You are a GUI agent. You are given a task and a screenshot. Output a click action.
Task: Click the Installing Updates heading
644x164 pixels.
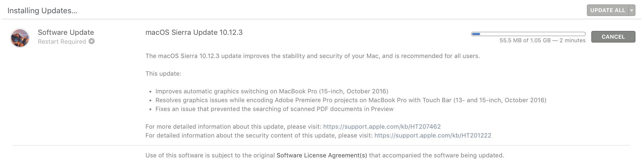[42, 11]
